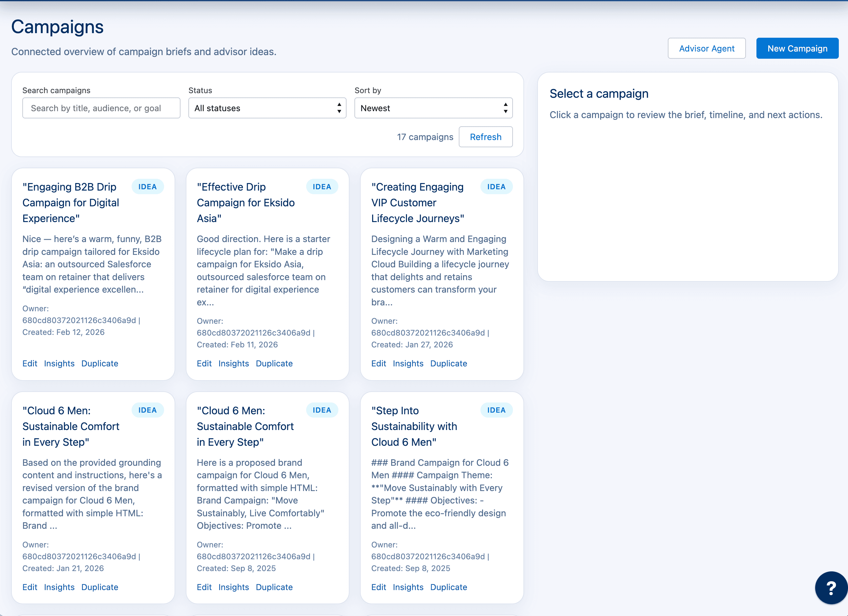Refresh the campaigns list

485,137
